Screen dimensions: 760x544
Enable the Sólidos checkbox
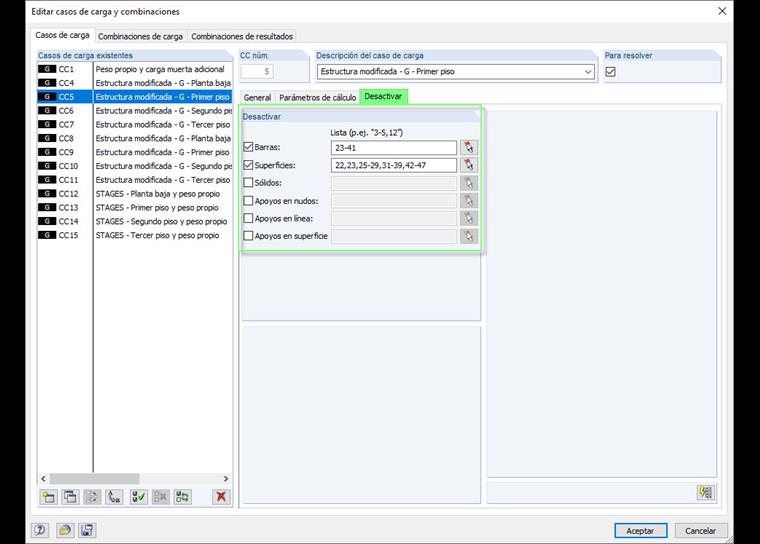[248, 183]
